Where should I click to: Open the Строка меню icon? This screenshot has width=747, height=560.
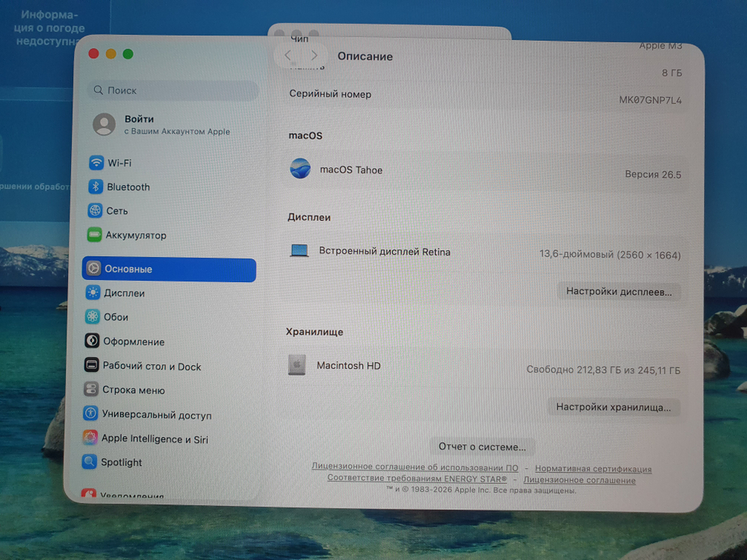click(x=91, y=390)
